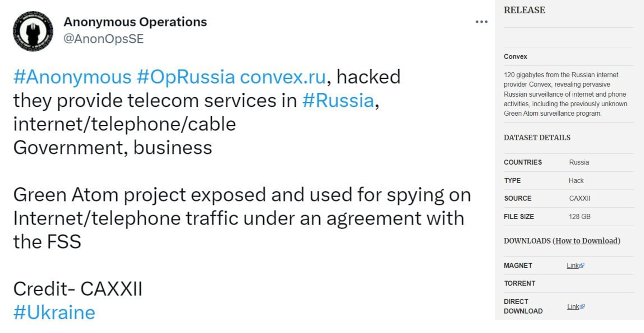Click the external link icon beside Direct Download Link
This screenshot has height=333, width=644.
pos(583,306)
